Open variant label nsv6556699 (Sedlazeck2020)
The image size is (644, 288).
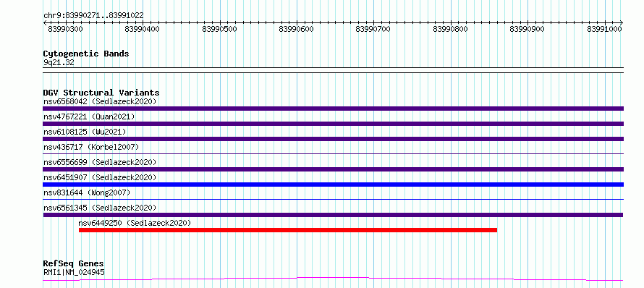(x=100, y=162)
